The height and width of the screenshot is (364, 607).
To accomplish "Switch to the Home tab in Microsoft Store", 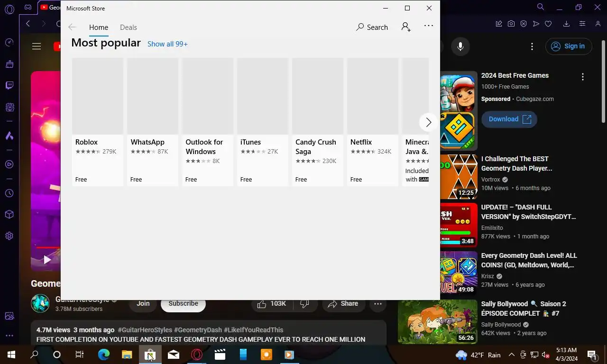I will click(99, 27).
